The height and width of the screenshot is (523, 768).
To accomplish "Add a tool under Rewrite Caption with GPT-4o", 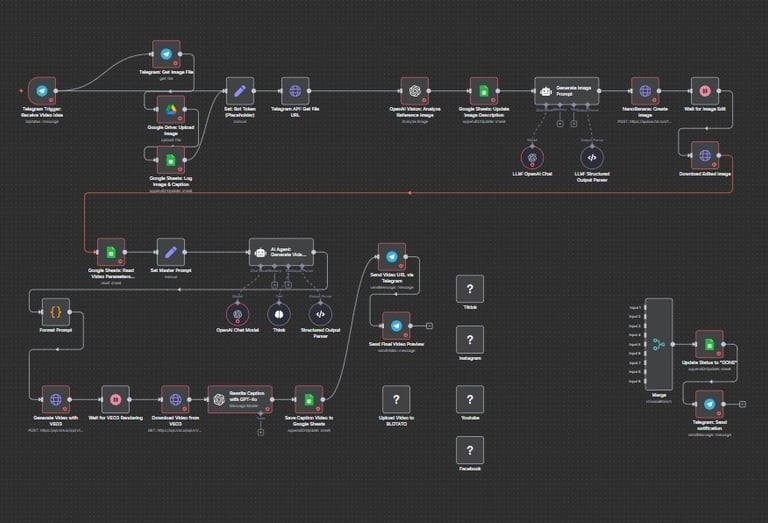I will (x=261, y=432).
